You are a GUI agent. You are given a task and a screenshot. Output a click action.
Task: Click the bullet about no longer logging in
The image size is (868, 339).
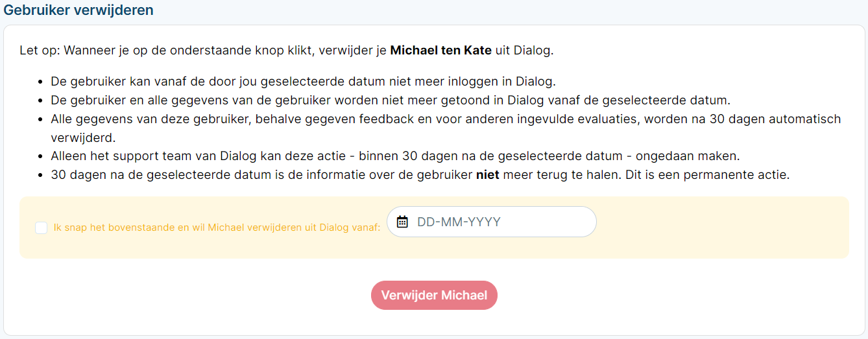point(304,82)
